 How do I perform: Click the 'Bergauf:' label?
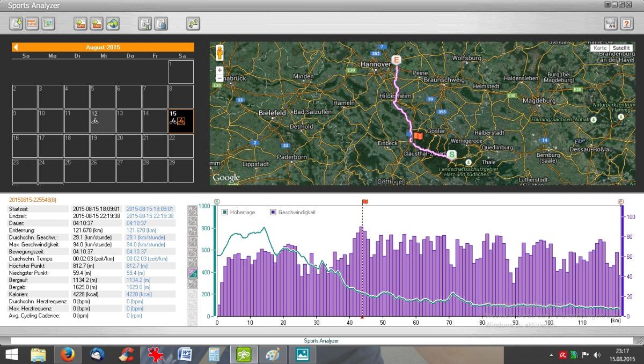coord(19,280)
